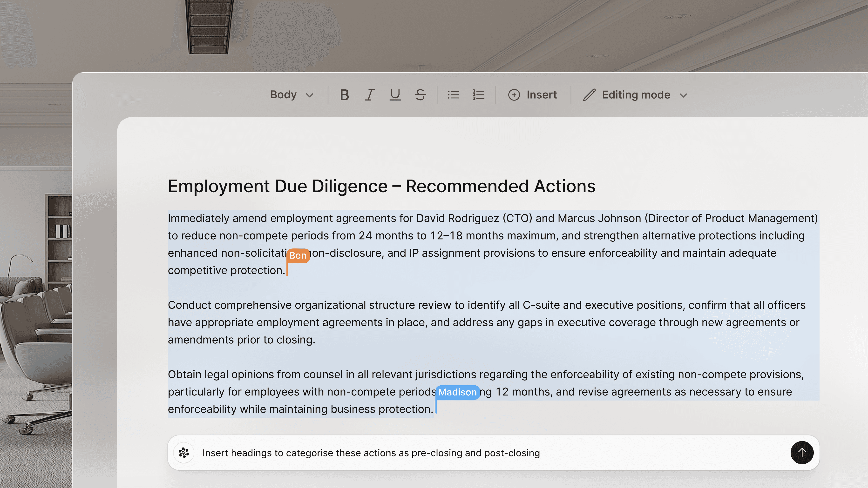
Task: Expand the Editing mode chevron
Action: [683, 95]
